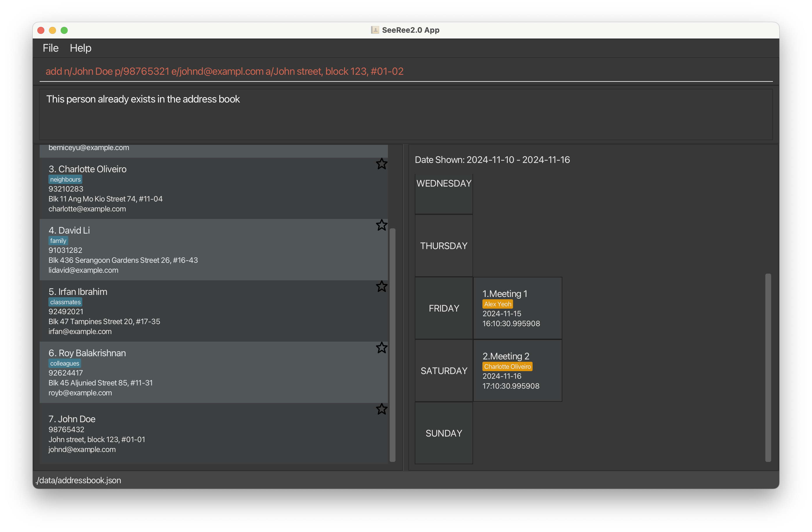812x532 pixels.
Task: Toggle Roy Balakrishnan's star icon
Action: [x=381, y=348]
